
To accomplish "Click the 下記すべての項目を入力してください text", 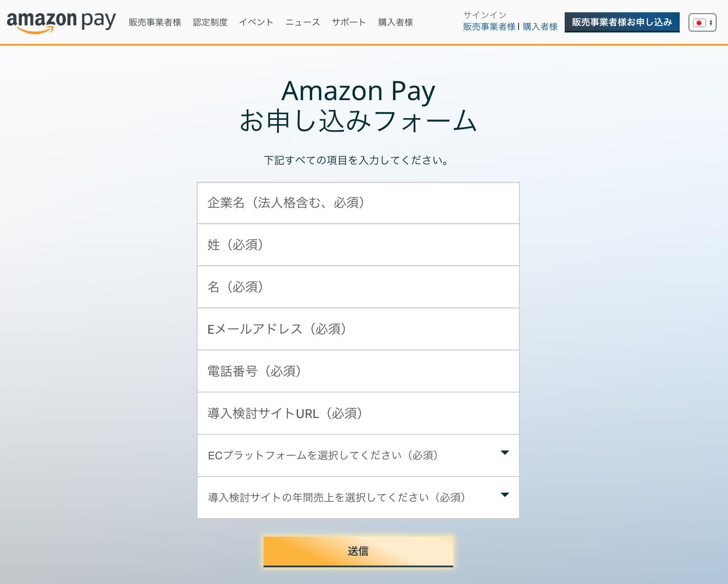I will click(356, 160).
